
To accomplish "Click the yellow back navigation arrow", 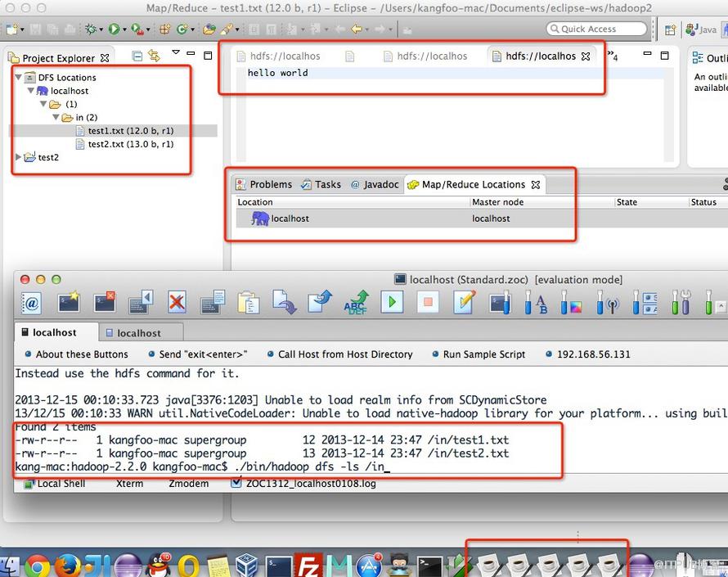I will coord(357,29).
